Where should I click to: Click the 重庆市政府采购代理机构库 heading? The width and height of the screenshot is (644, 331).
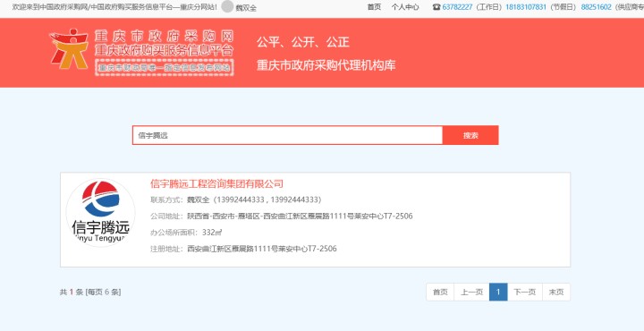click(x=326, y=65)
